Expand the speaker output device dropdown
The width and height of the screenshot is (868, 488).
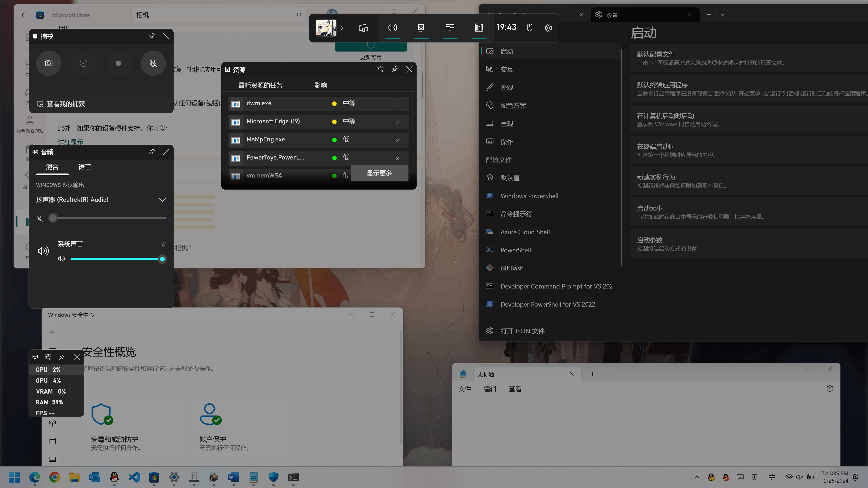pyautogui.click(x=163, y=200)
